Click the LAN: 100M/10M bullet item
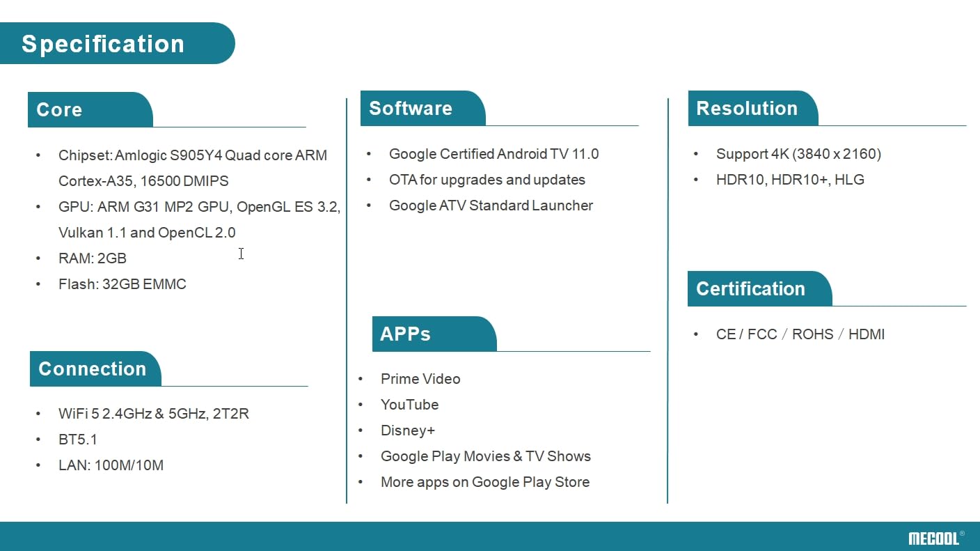Viewport: 980px width, 551px height. click(x=111, y=465)
